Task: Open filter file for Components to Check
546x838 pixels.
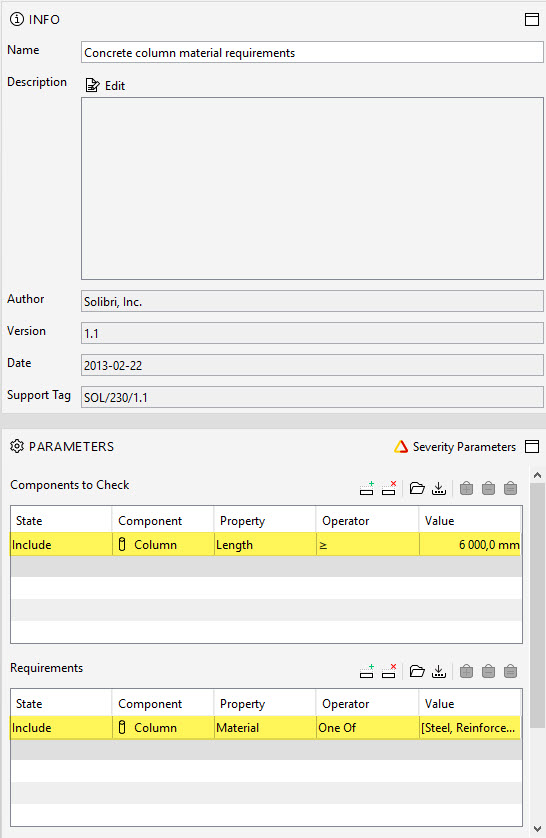Action: click(417, 488)
